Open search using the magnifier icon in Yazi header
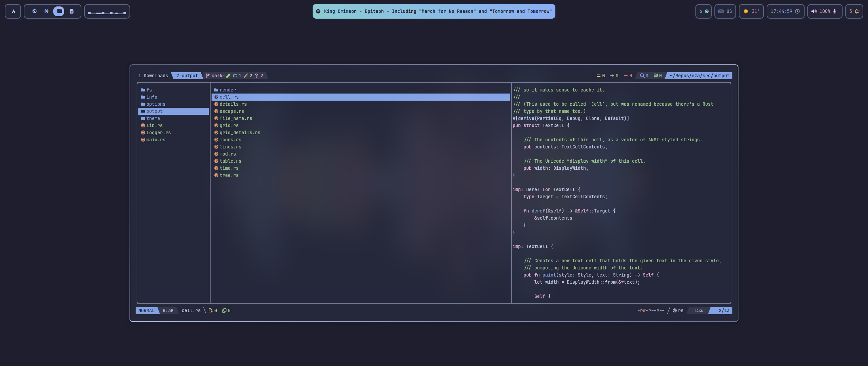The height and width of the screenshot is (366, 868). click(x=642, y=76)
